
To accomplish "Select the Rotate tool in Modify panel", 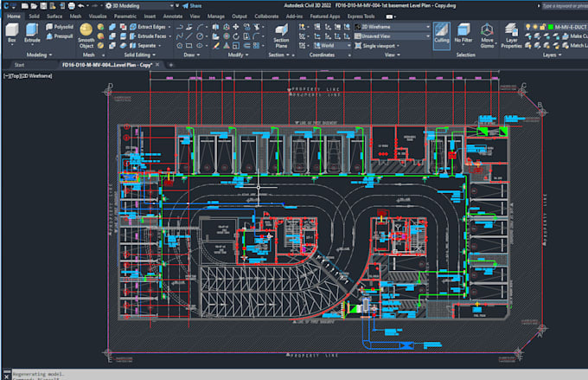I will 236,36.
